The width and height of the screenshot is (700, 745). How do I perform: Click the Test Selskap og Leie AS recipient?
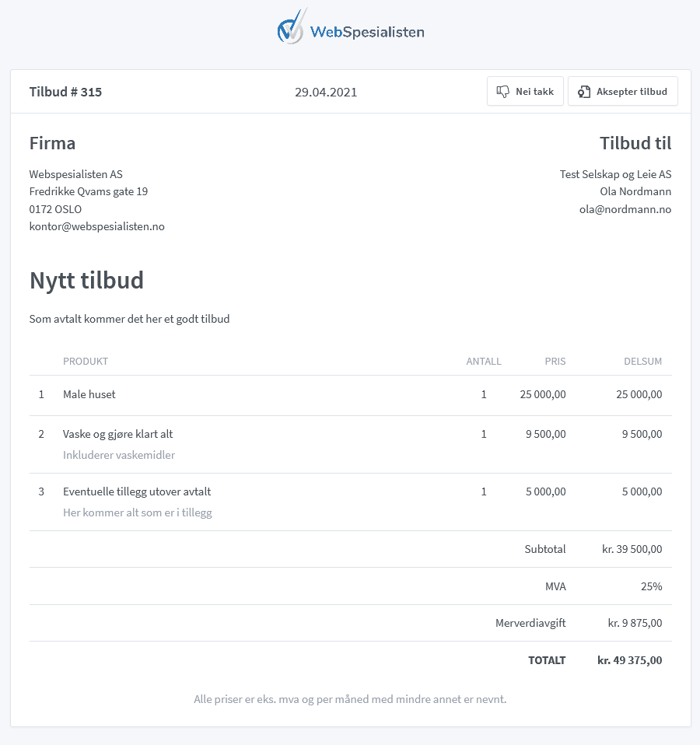[x=615, y=174]
